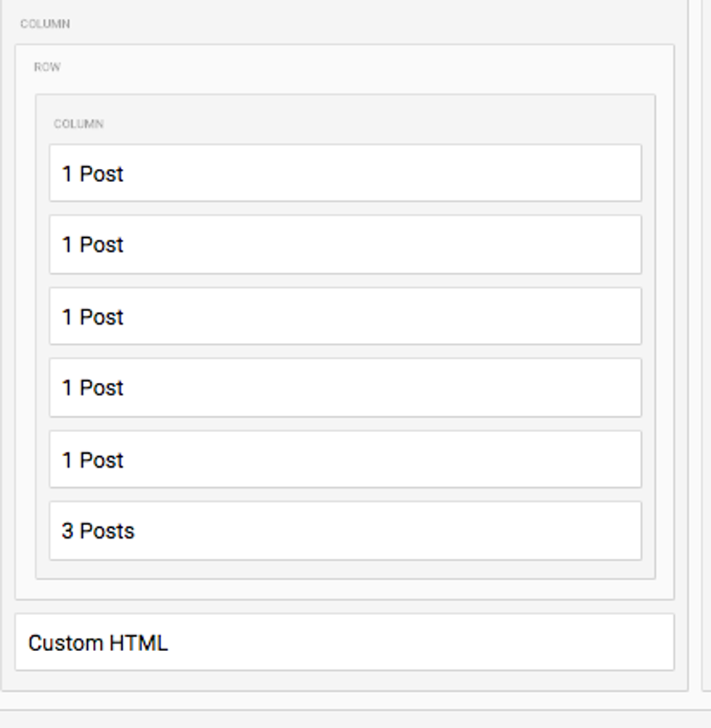Open the "3 Posts" module
The image size is (711, 728).
tap(345, 531)
